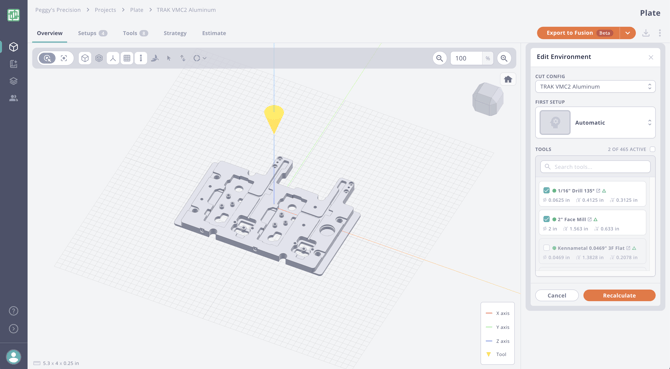Open the user profile avatar
Image resolution: width=670 pixels, height=369 pixels.
click(14, 357)
